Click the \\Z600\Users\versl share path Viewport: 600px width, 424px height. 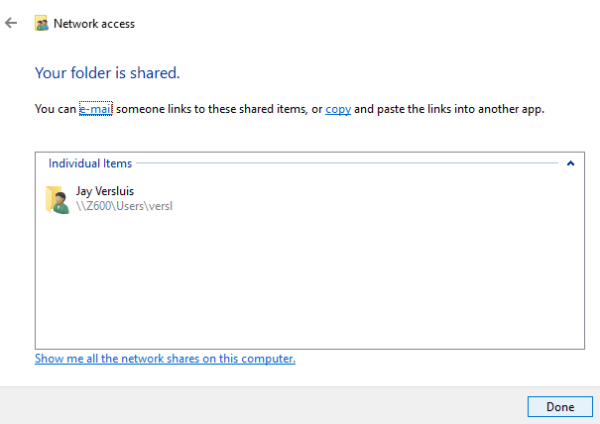124,206
